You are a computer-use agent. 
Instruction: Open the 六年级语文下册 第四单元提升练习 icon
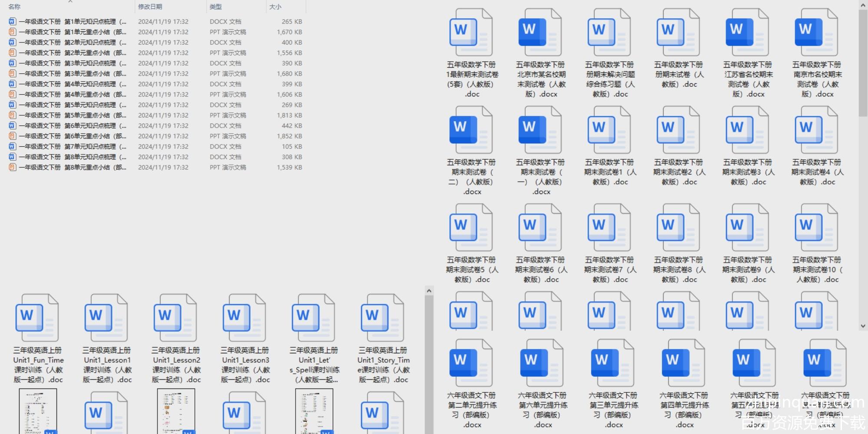(x=683, y=363)
